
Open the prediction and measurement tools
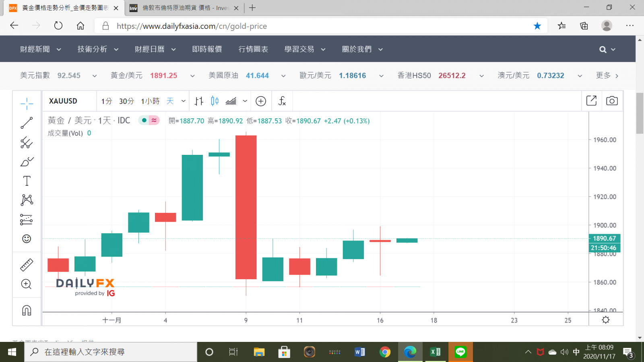(x=27, y=219)
